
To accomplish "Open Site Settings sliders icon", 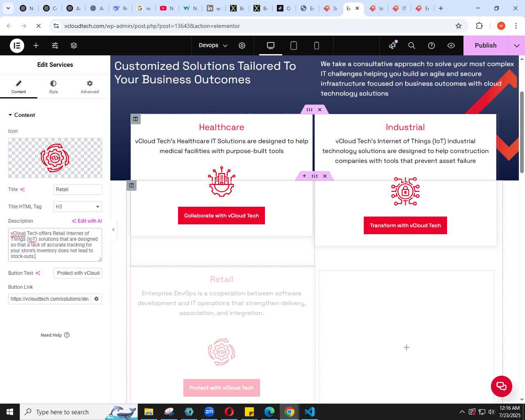I will click(55, 46).
